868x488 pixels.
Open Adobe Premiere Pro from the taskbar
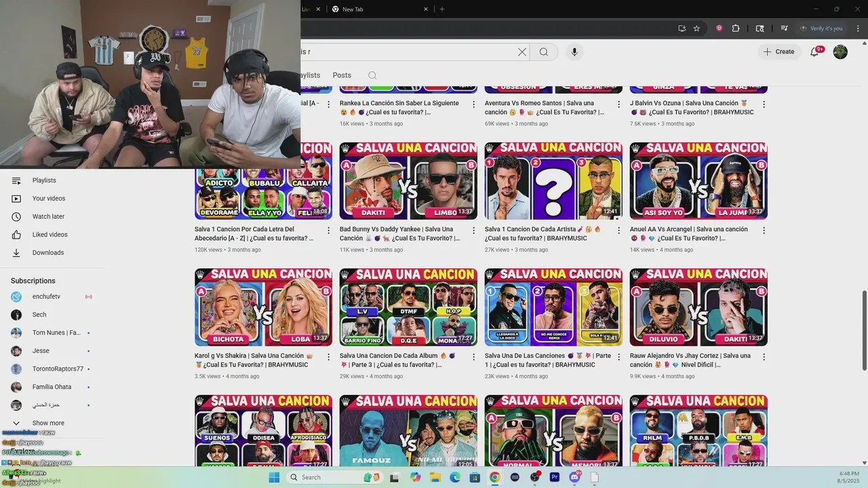click(x=555, y=477)
